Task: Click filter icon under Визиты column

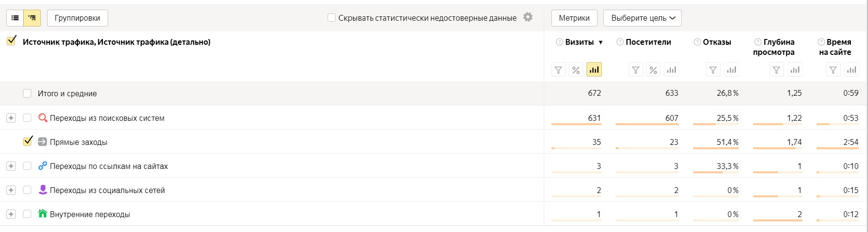Action: coord(558,70)
